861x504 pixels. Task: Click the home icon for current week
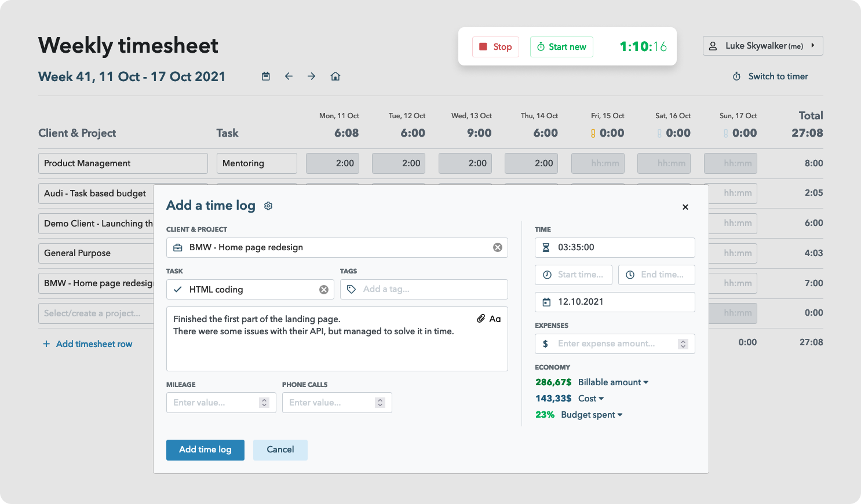pos(335,76)
